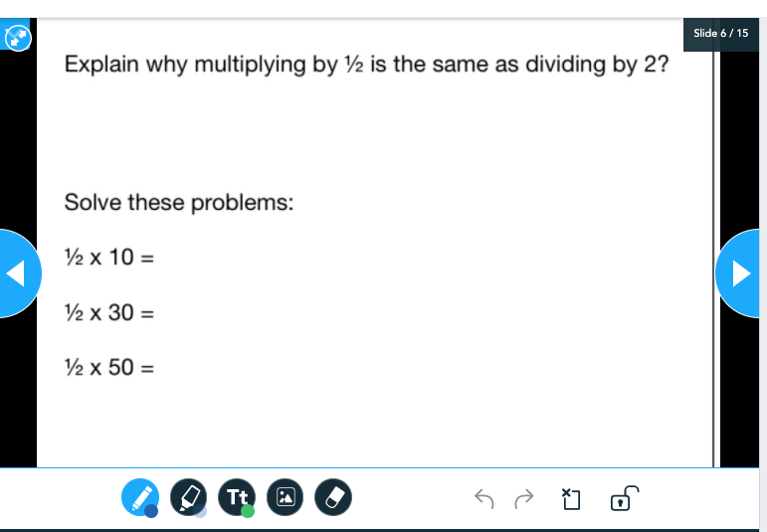Undo the last annotation

pyautogui.click(x=483, y=496)
